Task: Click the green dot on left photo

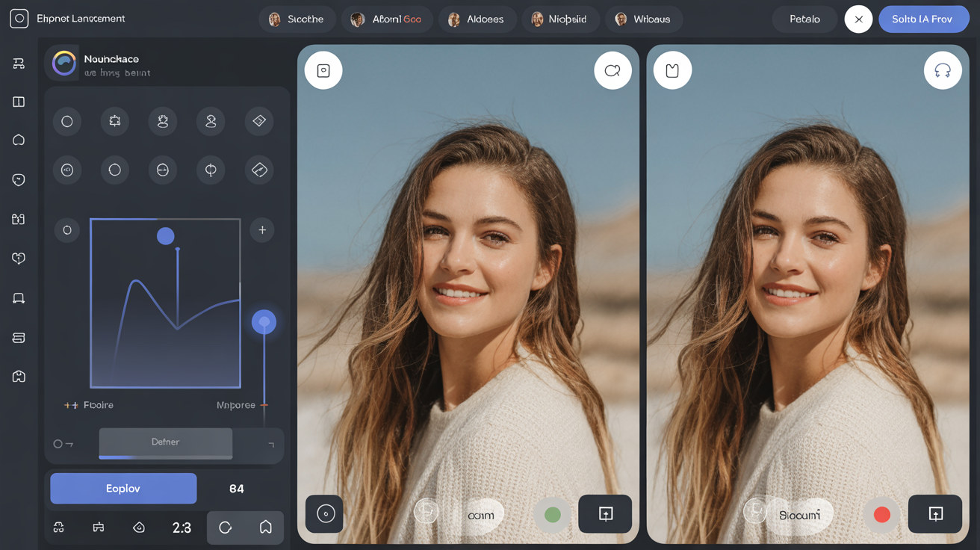Action: click(x=552, y=515)
